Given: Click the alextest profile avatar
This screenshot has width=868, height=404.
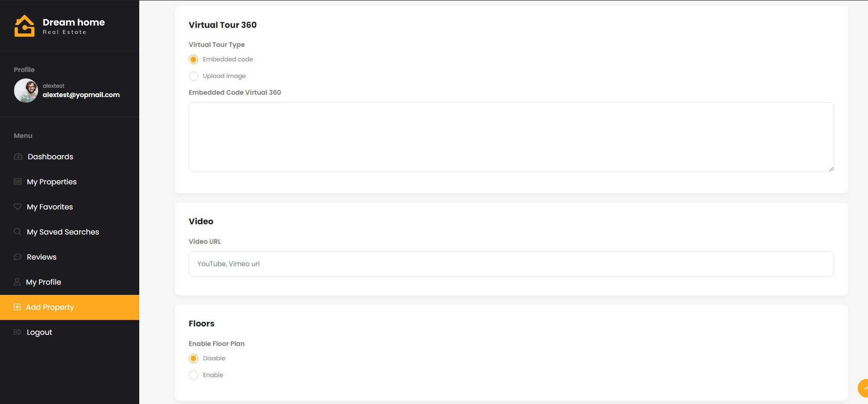Looking at the screenshot, I should coord(26,91).
